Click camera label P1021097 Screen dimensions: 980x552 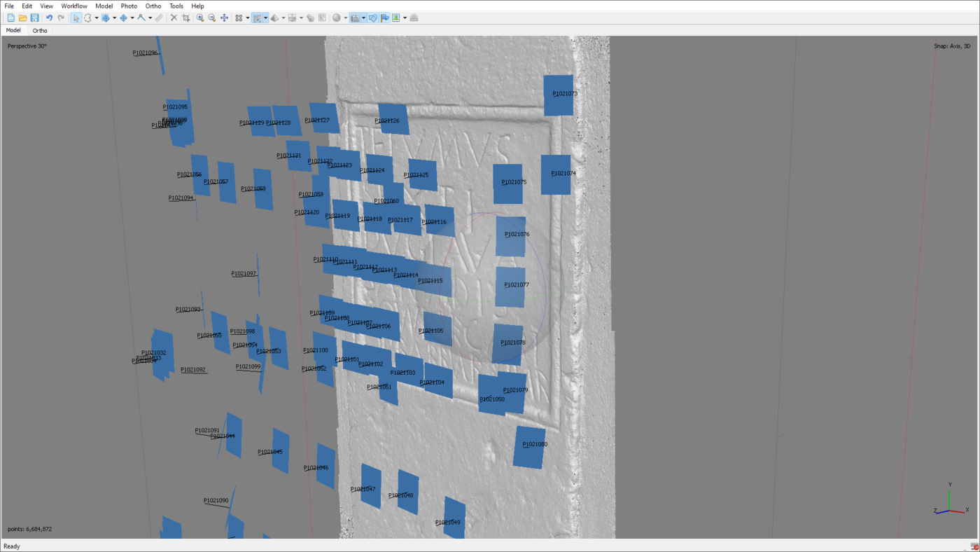(244, 274)
